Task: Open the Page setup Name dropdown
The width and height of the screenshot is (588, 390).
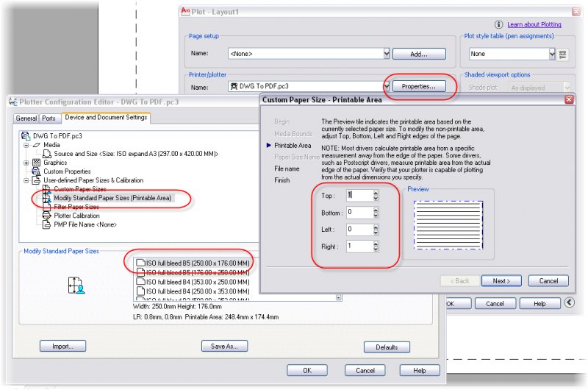Action: click(387, 54)
